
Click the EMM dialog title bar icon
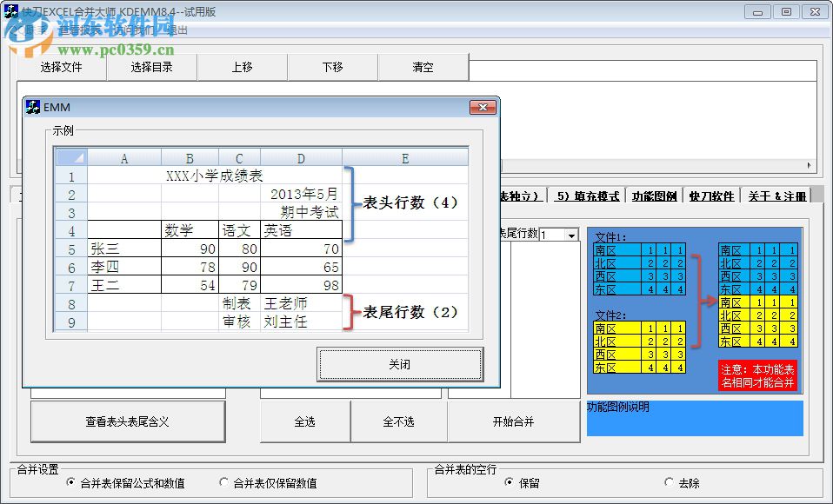tap(31, 107)
